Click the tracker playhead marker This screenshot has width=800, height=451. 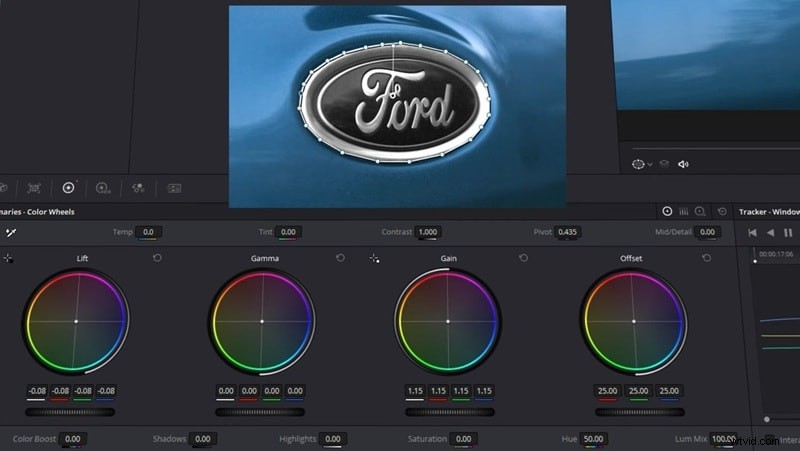click(x=755, y=261)
